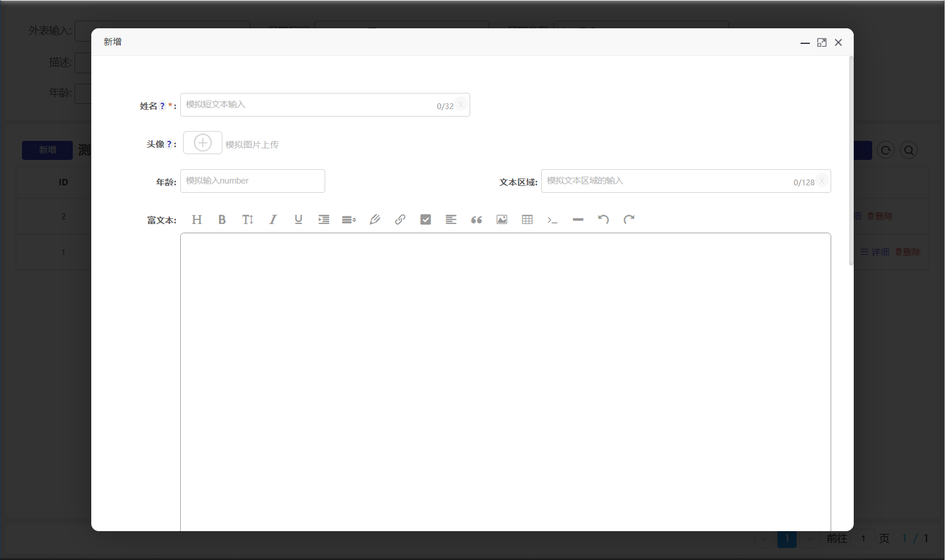Maximize the 新增 dialog window

[821, 43]
